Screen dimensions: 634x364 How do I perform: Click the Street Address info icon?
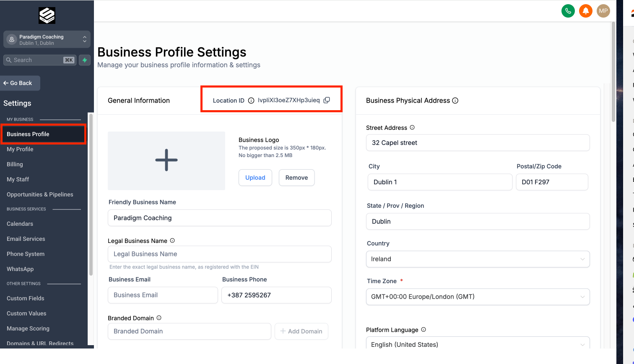tap(412, 128)
